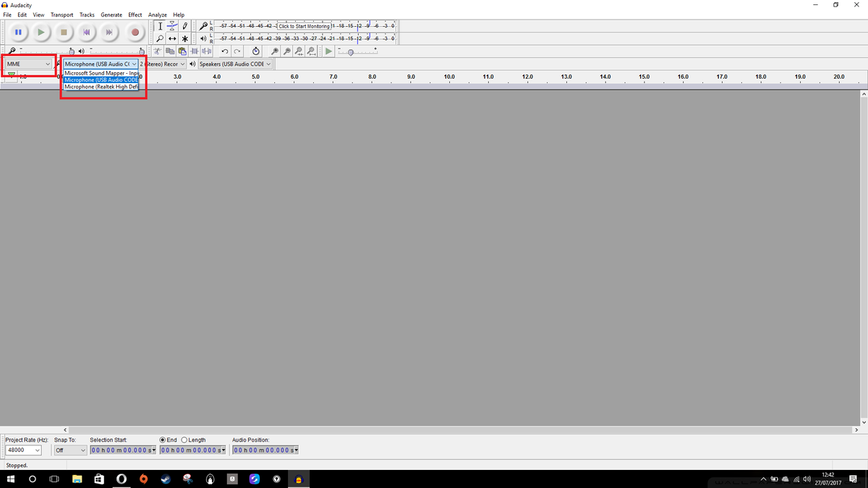Select the Multi-Tool asterisk icon

pyautogui.click(x=185, y=38)
